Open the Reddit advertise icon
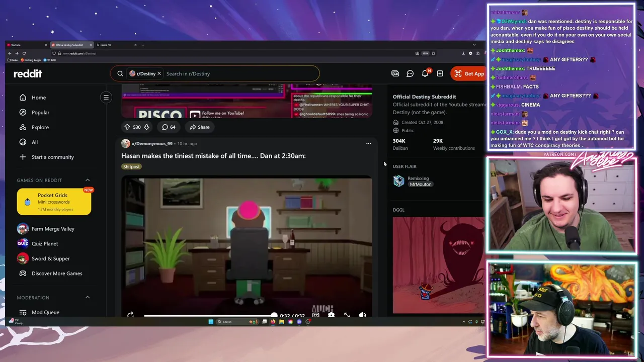The image size is (644, 362). tap(395, 73)
